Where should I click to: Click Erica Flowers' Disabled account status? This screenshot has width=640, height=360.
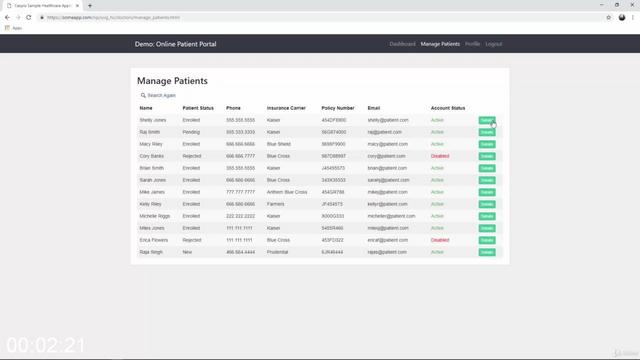[x=440, y=240]
